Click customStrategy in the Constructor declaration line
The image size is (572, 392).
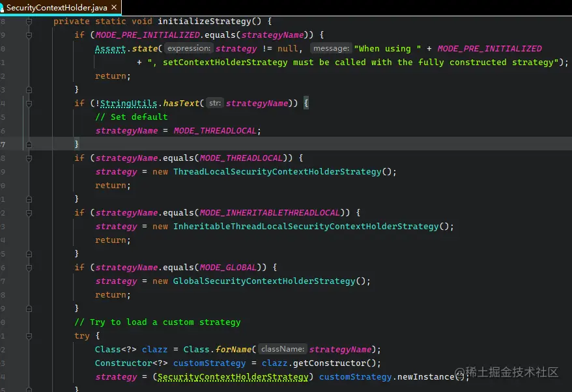(x=209, y=363)
